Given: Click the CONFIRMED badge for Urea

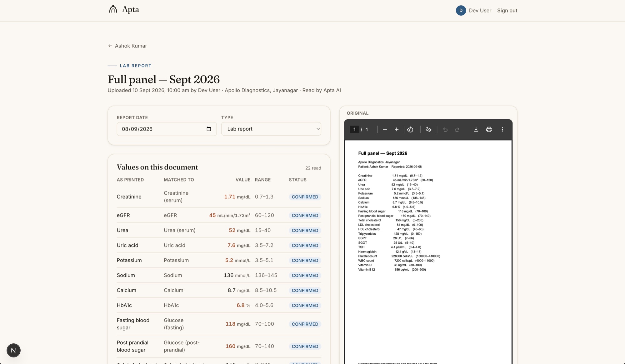Looking at the screenshot, I should pos(305,231).
